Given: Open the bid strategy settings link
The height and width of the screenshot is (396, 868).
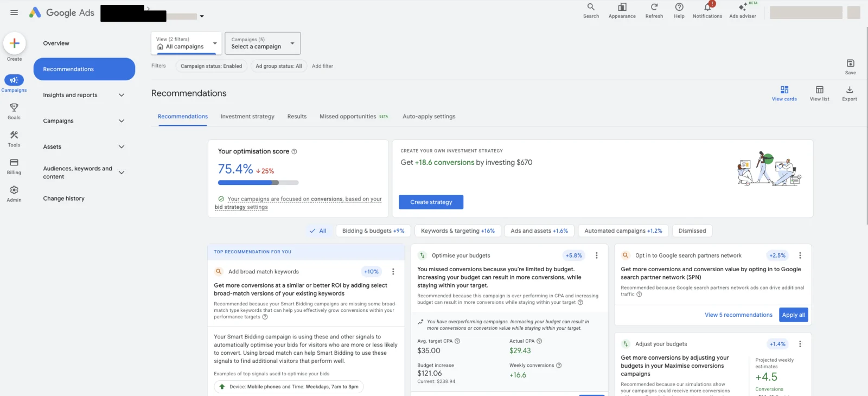Looking at the screenshot, I should [x=241, y=207].
